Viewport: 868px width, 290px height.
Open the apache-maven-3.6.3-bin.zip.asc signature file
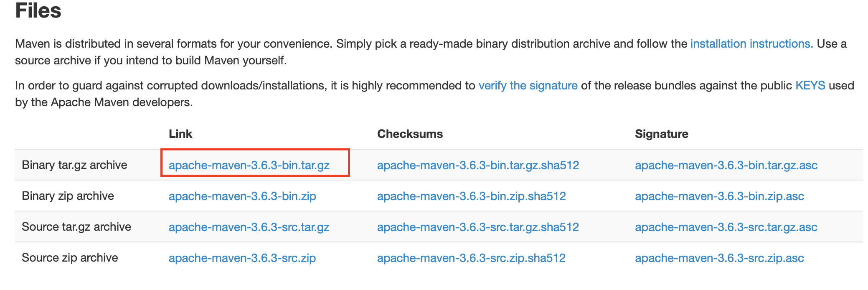pos(719,196)
